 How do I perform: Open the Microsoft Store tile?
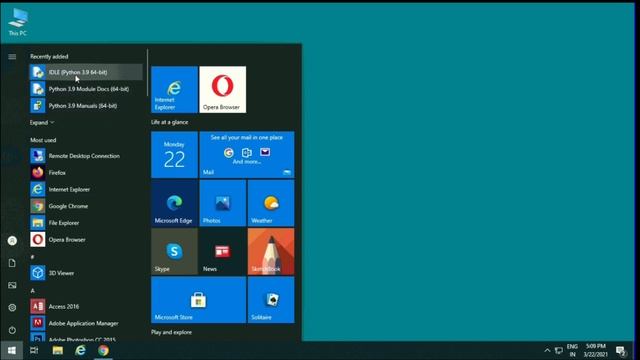199,300
